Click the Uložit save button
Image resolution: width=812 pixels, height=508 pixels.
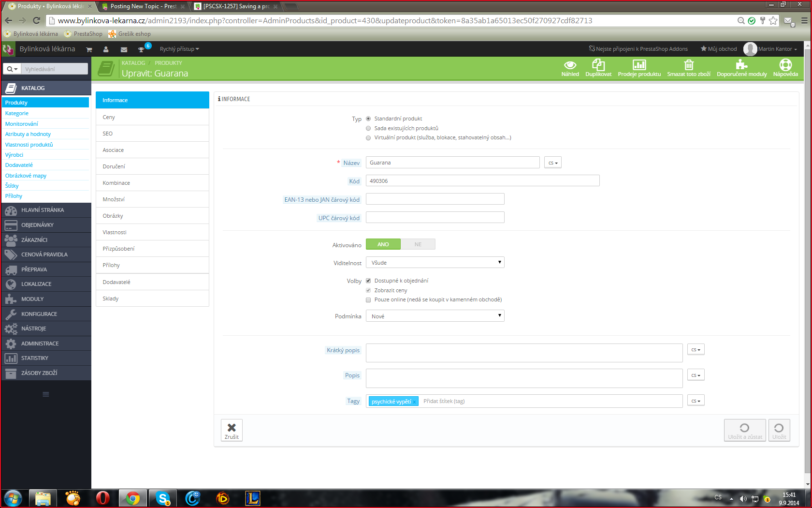(779, 431)
